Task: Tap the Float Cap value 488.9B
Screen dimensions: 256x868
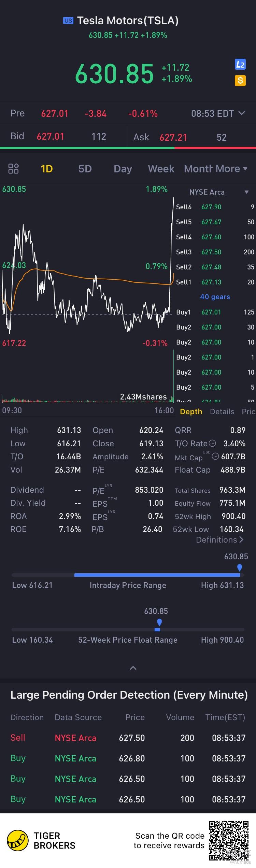Action: coord(233,470)
